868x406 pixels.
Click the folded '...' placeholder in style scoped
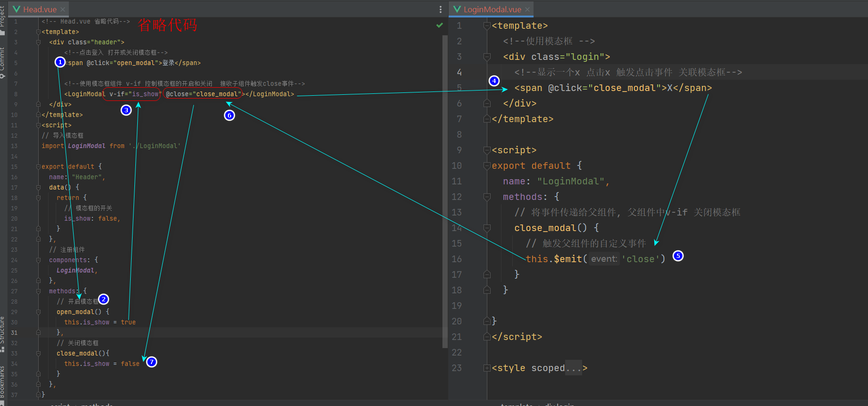pyautogui.click(x=574, y=368)
